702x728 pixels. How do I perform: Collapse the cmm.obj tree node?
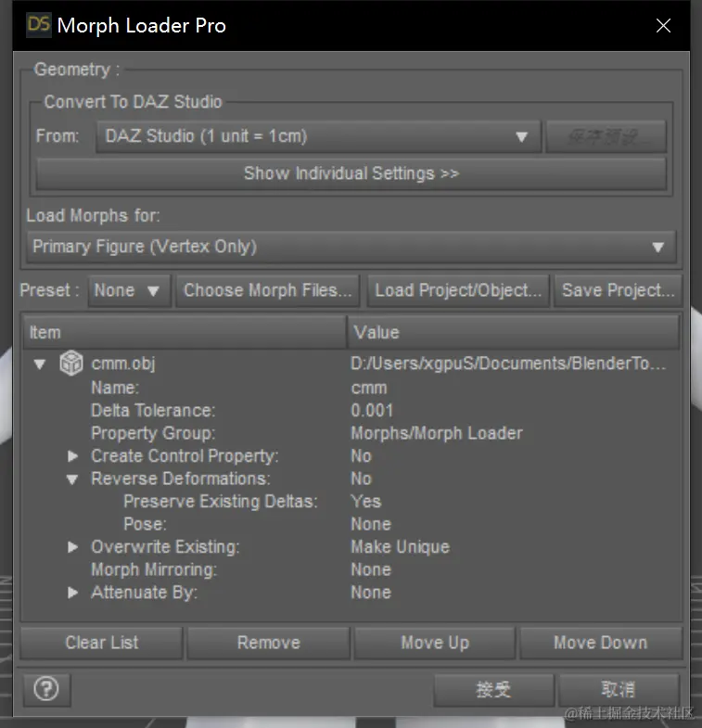(40, 364)
